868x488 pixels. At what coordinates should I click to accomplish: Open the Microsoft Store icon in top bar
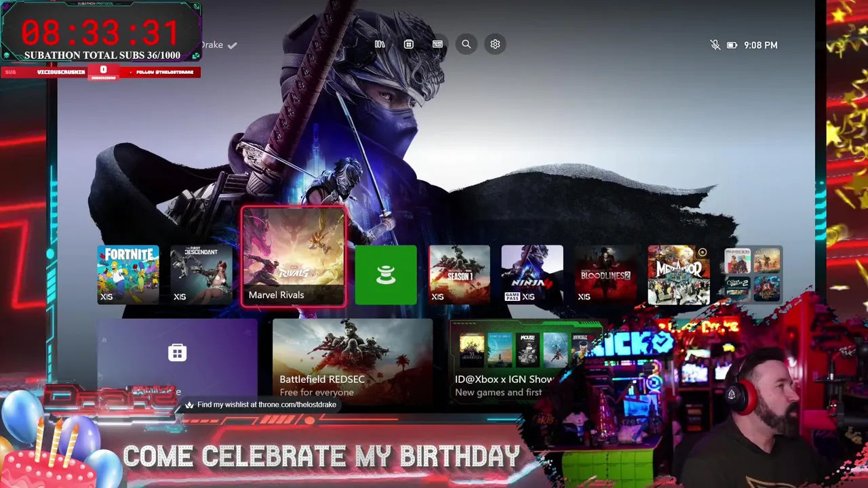(x=408, y=44)
